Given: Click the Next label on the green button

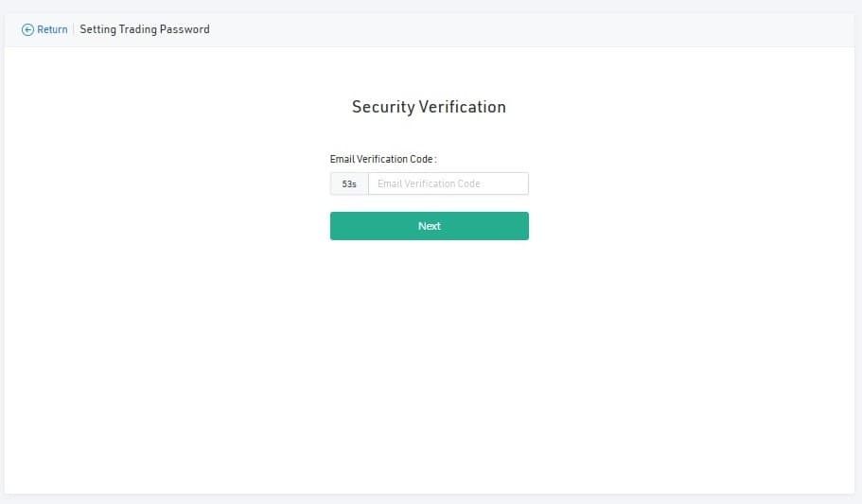Looking at the screenshot, I should pyautogui.click(x=430, y=226).
